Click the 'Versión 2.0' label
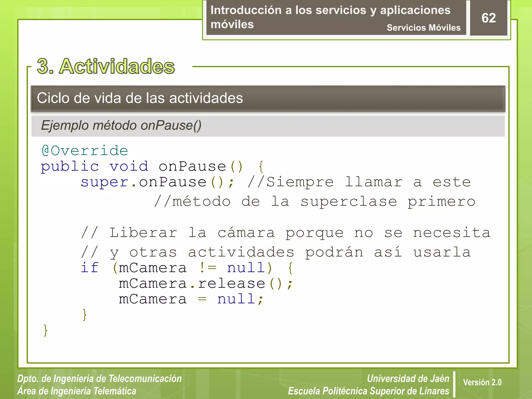 click(482, 382)
